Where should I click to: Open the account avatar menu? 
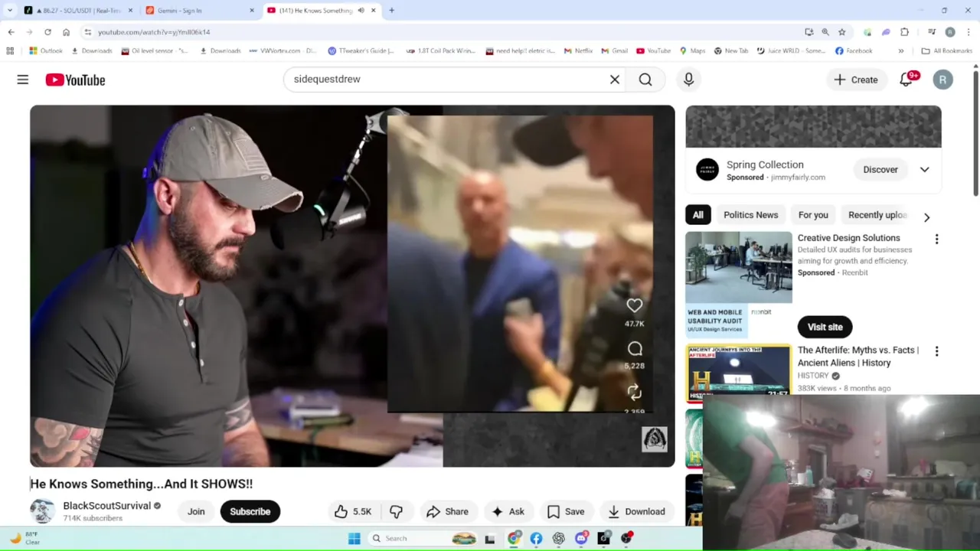[x=942, y=80]
